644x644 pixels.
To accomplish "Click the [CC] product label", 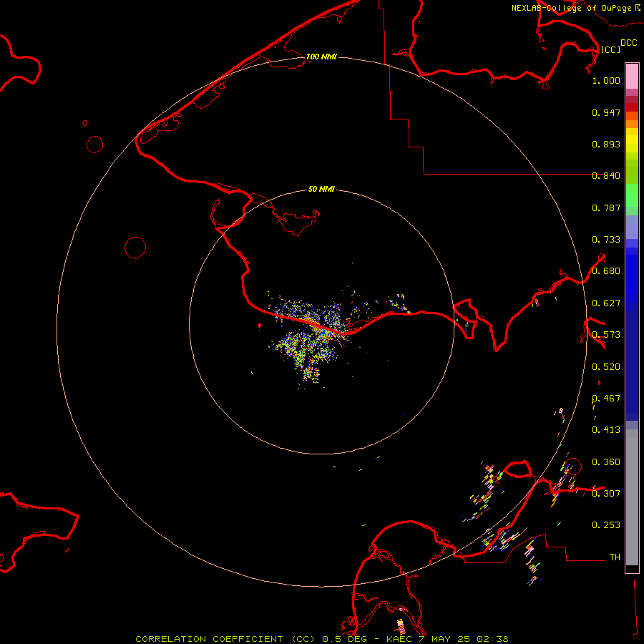I will point(610,49).
